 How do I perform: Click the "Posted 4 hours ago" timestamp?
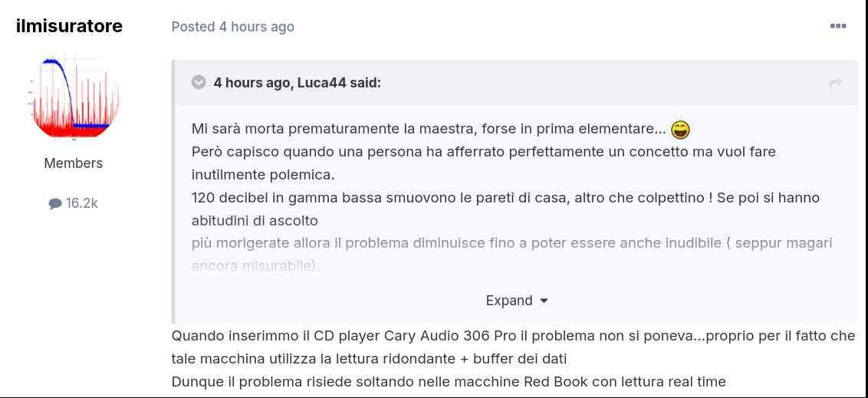point(232,27)
